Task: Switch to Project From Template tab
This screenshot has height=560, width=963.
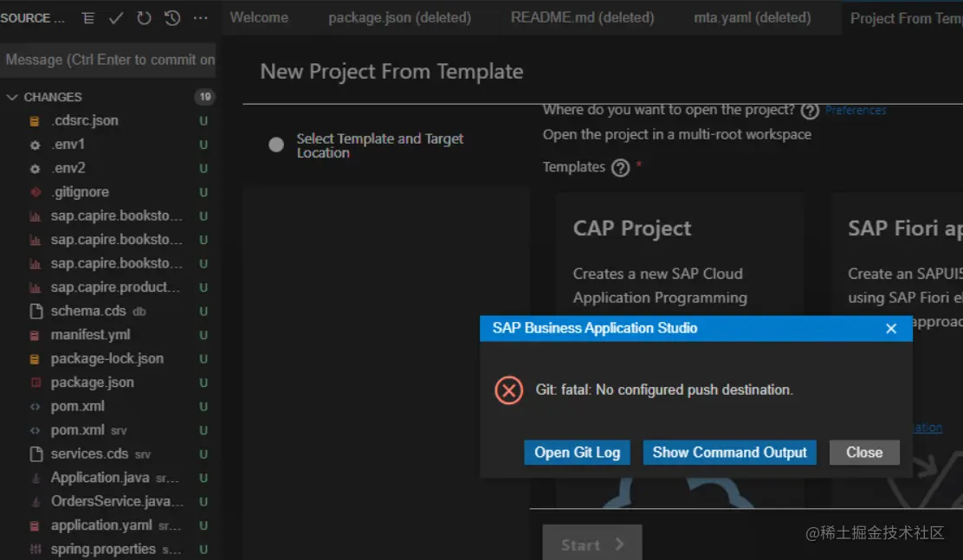Action: (x=902, y=18)
